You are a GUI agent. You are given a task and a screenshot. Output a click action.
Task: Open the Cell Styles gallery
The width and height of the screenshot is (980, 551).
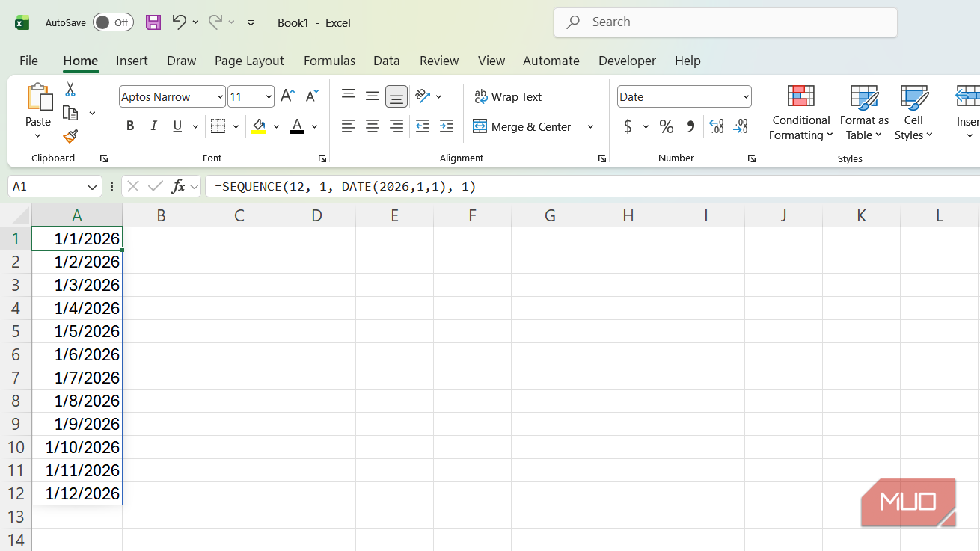[913, 113]
